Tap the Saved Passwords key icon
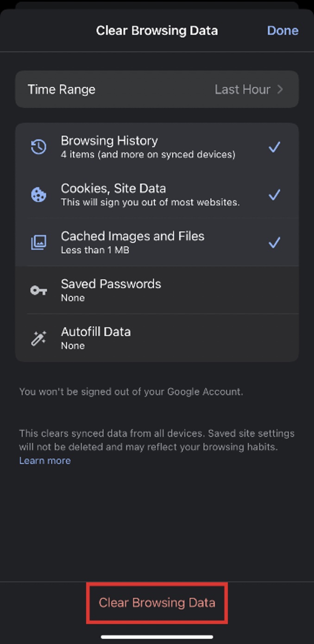 tap(38, 290)
